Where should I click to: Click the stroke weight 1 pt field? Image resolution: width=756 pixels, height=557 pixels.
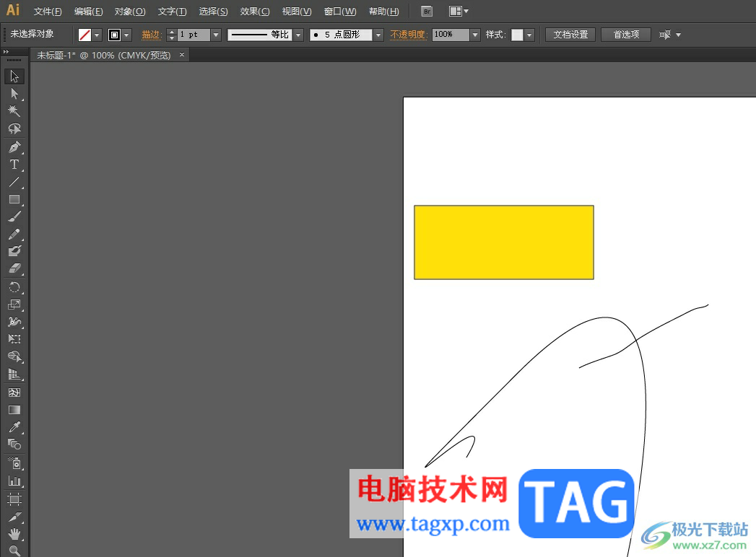(194, 35)
